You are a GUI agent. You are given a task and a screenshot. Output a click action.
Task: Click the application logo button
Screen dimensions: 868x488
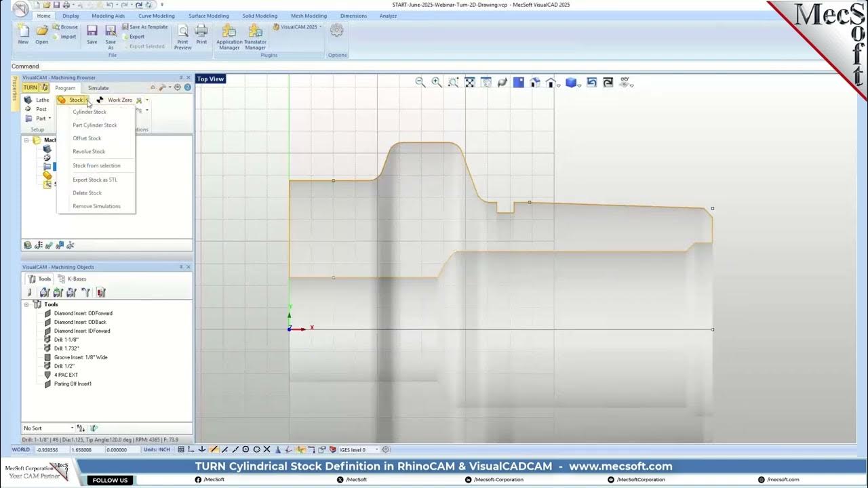(20, 9)
